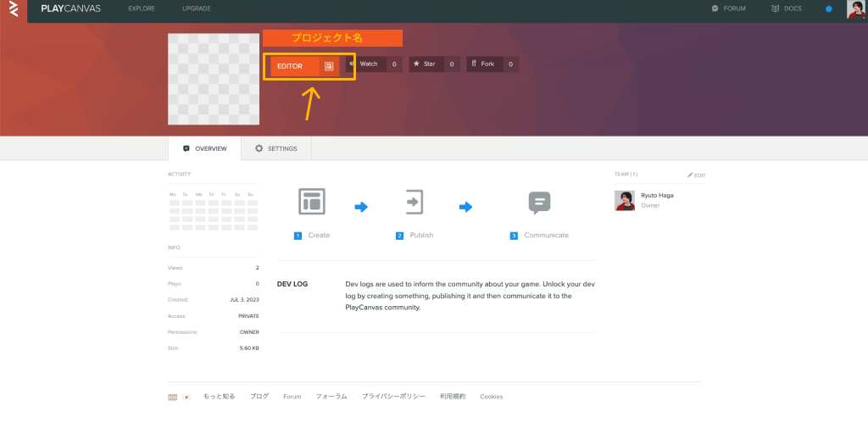Viewport: 868px width, 434px height.
Task: Click the DEV LOG heading
Action: pyautogui.click(x=292, y=284)
